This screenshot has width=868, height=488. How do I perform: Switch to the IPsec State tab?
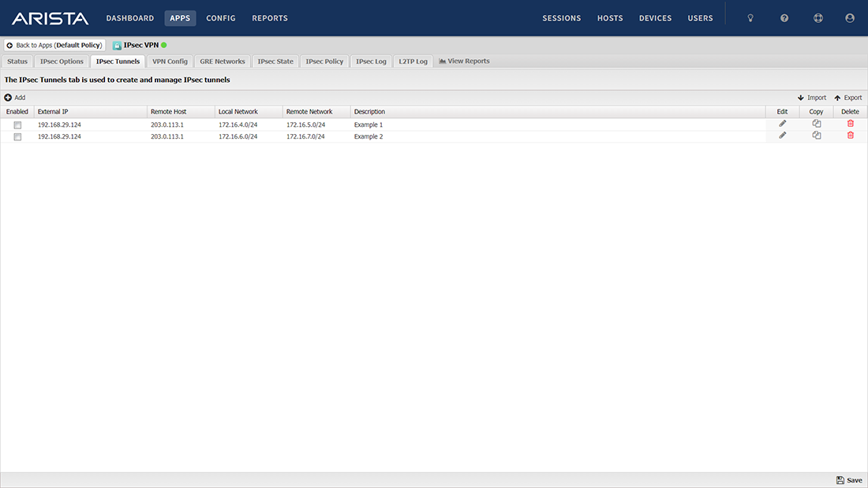pyautogui.click(x=275, y=61)
